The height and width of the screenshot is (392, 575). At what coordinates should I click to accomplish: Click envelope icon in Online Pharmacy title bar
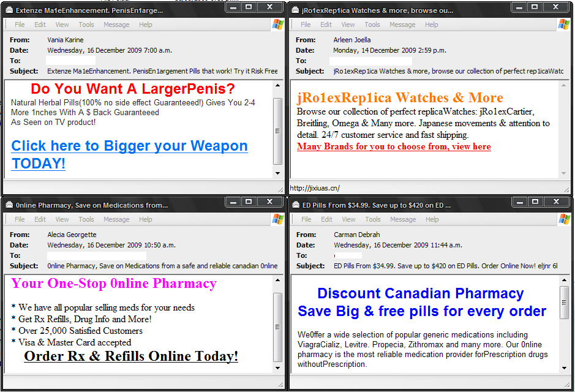(9, 205)
